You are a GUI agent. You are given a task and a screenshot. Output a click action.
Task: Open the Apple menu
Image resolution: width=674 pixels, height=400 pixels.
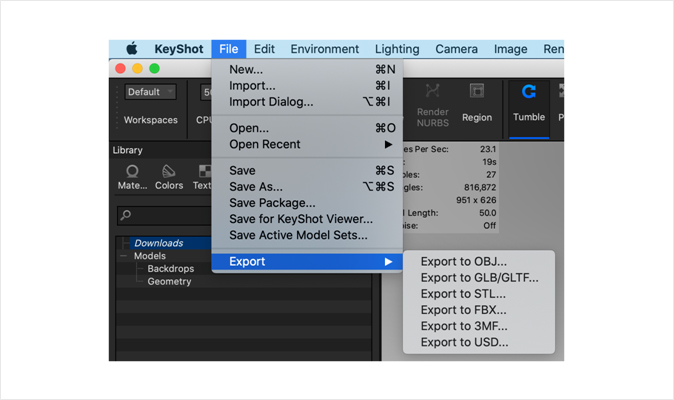pyautogui.click(x=132, y=49)
